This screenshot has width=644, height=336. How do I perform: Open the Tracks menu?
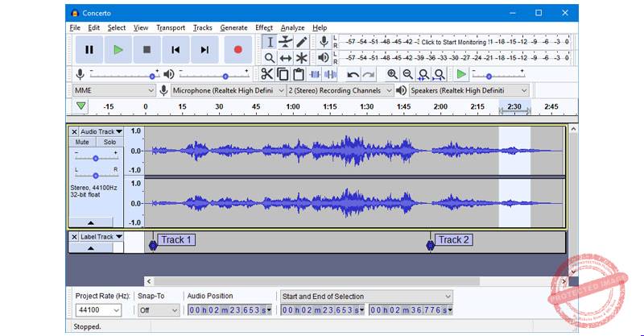click(203, 27)
